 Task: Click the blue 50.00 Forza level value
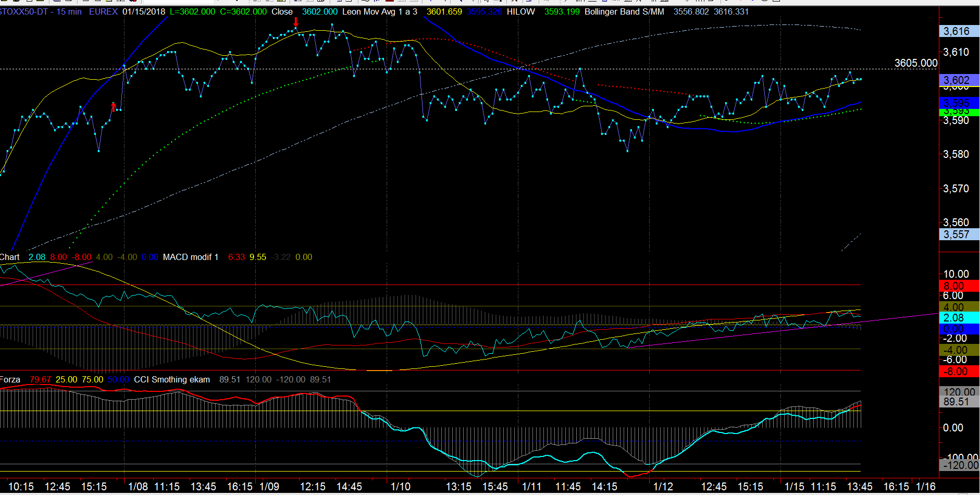point(118,379)
